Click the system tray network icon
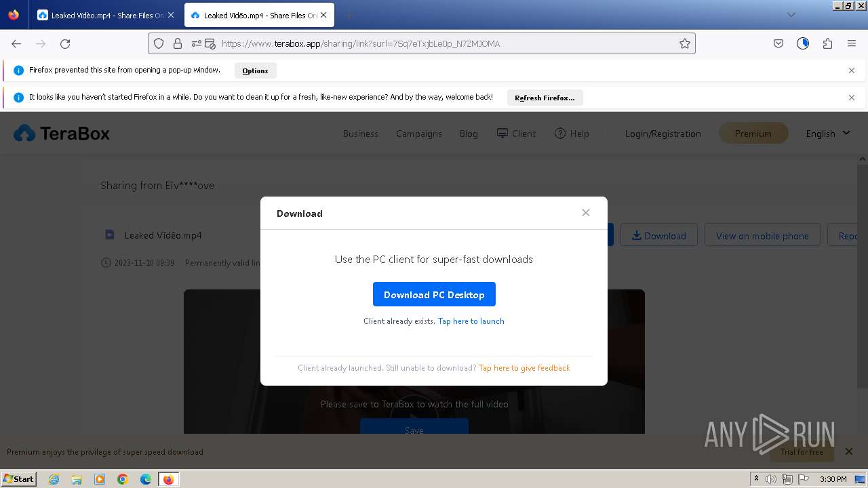This screenshot has width=868, height=488. [787, 479]
